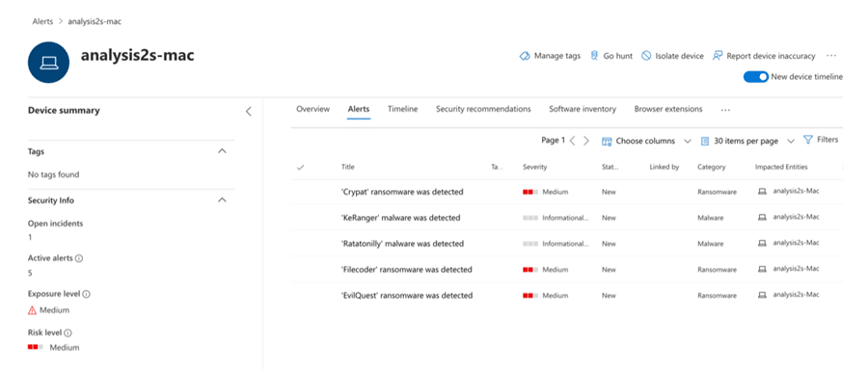Click the grey severity bars in Ratatonilly row
868x373 pixels.
click(530, 244)
